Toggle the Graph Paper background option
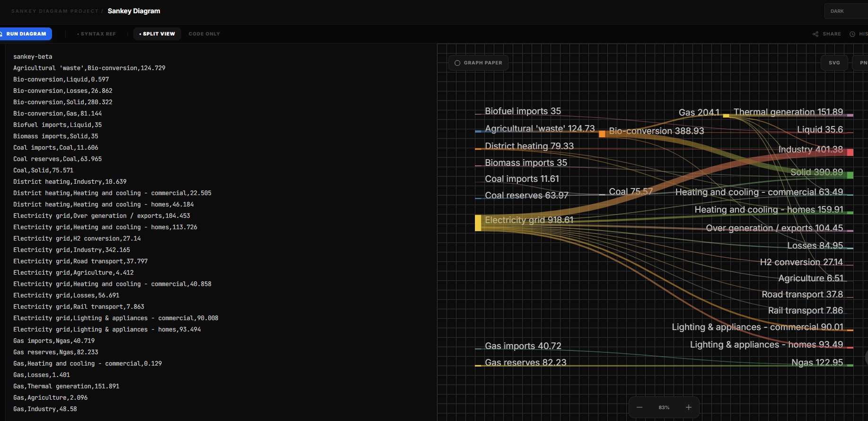The image size is (868, 421). pyautogui.click(x=478, y=63)
